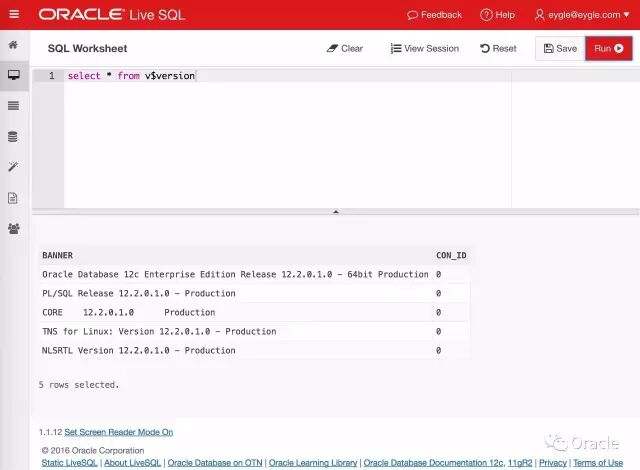Select the NLSRTL Version row
This screenshot has width=640, height=470.
pos(255,350)
